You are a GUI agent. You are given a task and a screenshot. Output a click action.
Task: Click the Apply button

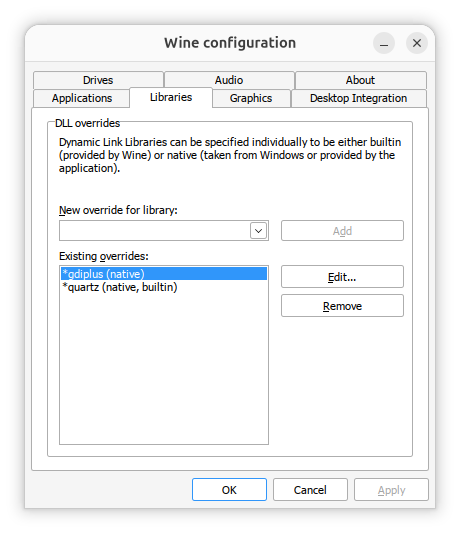tap(391, 490)
